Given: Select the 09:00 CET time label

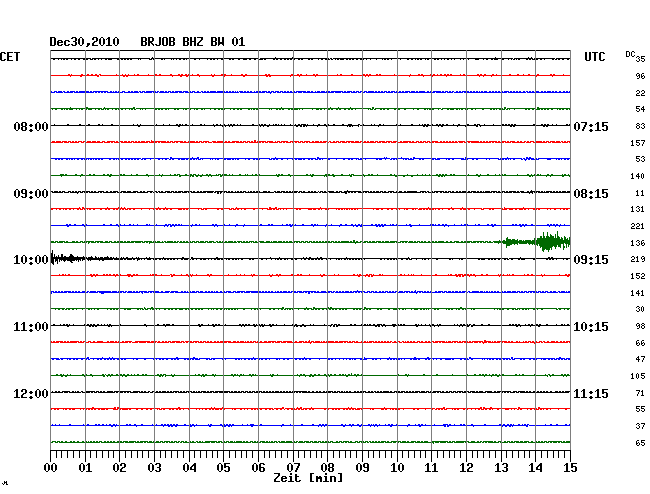Looking at the screenshot, I should 31,194.
